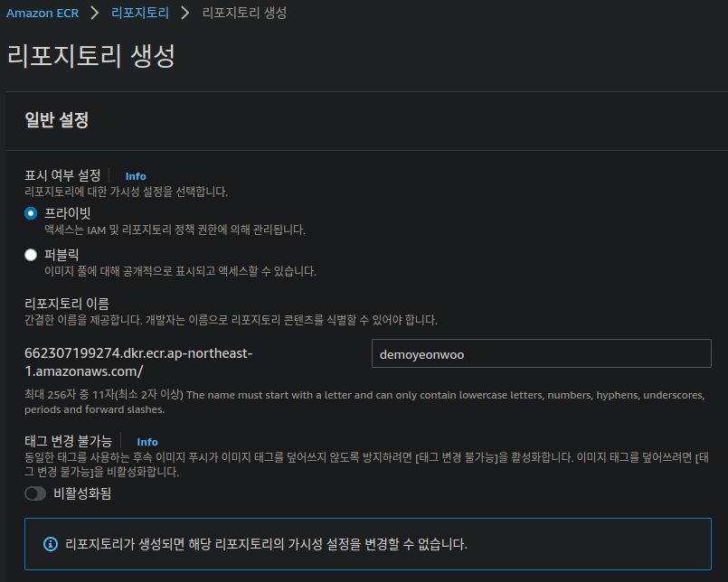Click the info icon in visibility notice
Image resolution: width=728 pixels, height=582 pixels.
[51, 544]
